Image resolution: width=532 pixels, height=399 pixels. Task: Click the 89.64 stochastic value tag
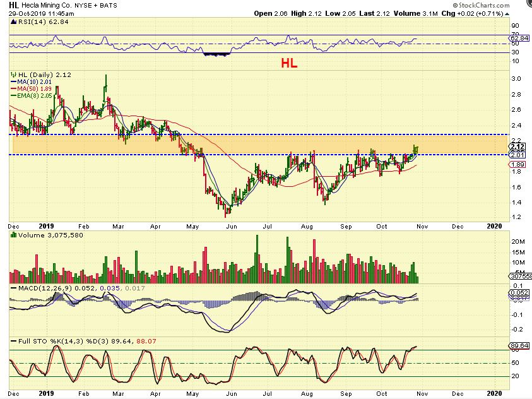(x=519, y=346)
